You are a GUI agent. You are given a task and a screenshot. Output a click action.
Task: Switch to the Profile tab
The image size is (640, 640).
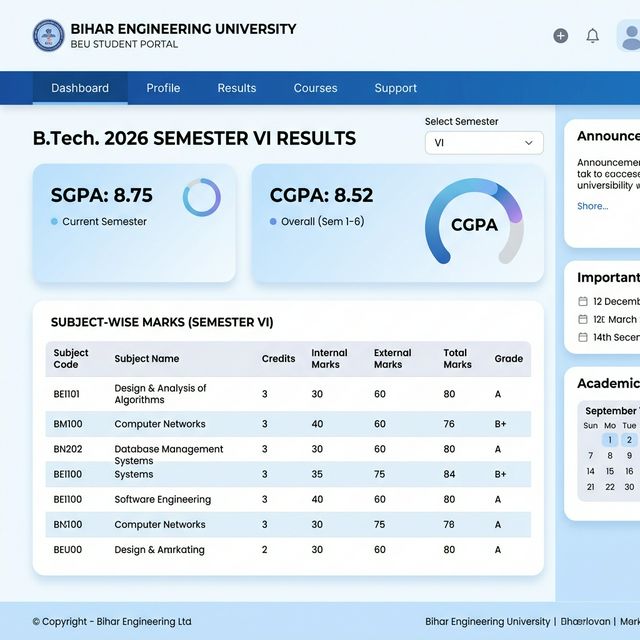pos(163,88)
